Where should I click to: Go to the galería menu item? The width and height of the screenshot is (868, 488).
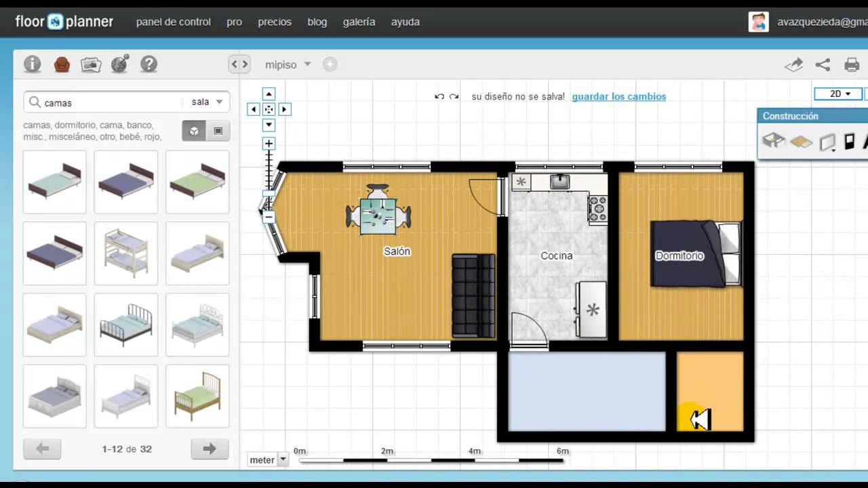pos(358,22)
